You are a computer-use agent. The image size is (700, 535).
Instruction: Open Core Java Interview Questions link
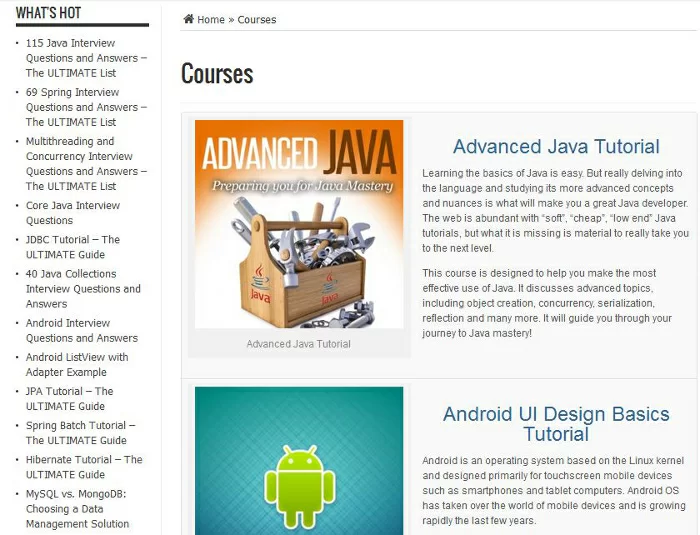click(73, 213)
